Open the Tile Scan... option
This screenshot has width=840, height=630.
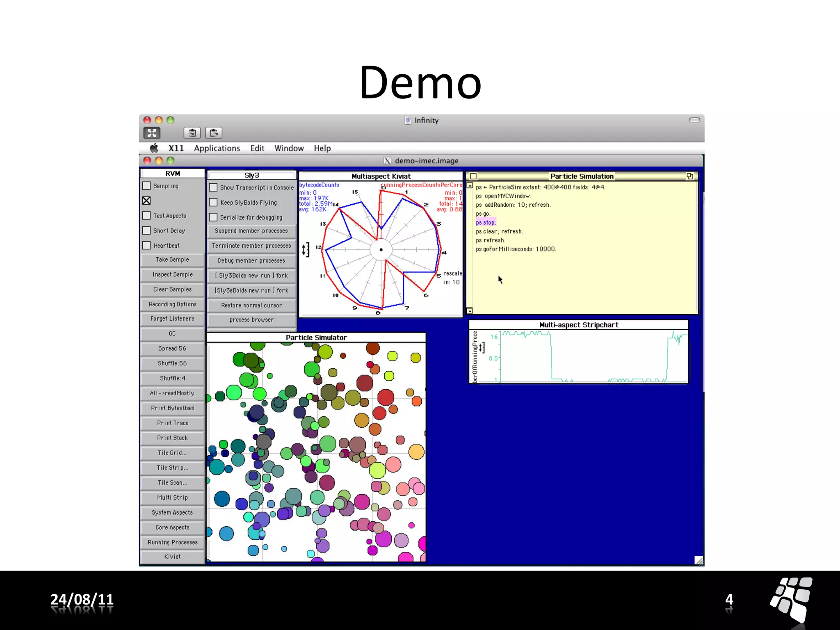pos(173,483)
